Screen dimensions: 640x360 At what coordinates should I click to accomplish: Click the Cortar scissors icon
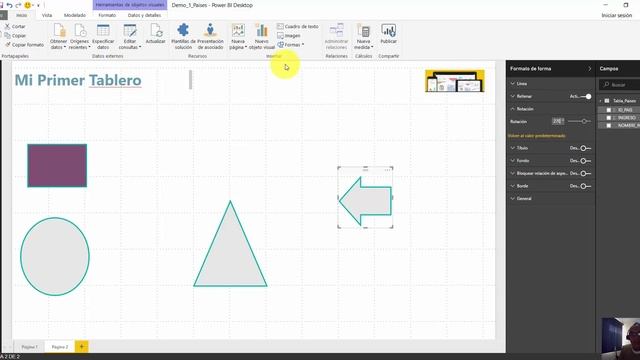[x=7, y=26]
